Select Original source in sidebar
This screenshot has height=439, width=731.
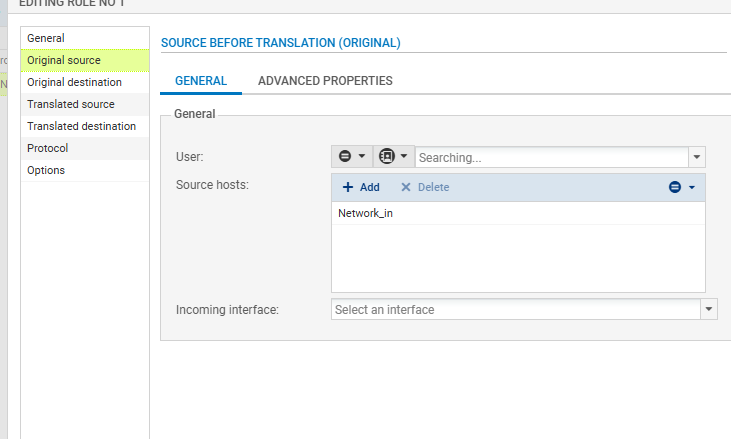(64, 60)
